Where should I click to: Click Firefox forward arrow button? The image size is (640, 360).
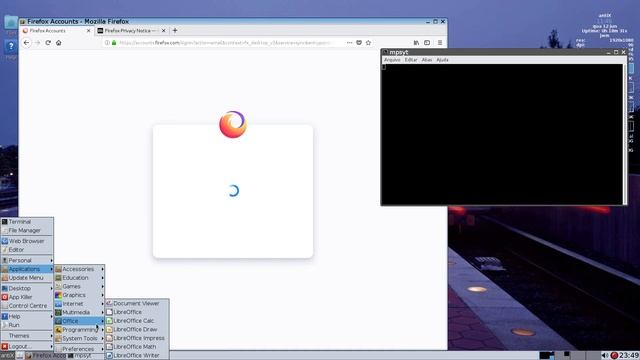(x=38, y=42)
